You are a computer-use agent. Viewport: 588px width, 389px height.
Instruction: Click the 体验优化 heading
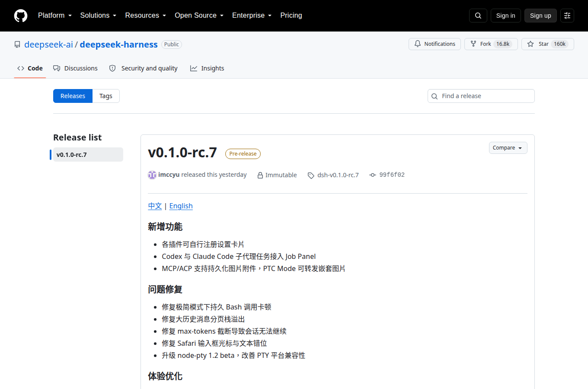165,376
